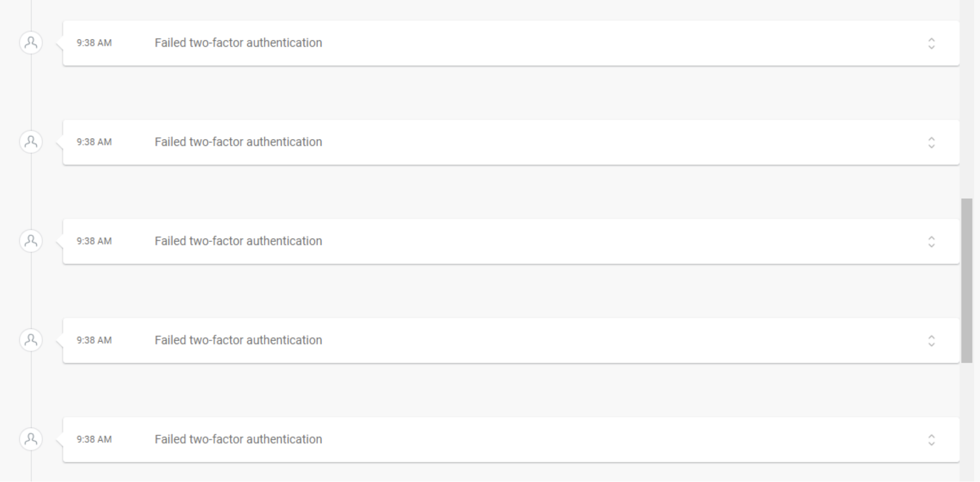Click the user avatar icon of the fifth event
The width and height of the screenshot is (980, 482).
pyautogui.click(x=31, y=439)
